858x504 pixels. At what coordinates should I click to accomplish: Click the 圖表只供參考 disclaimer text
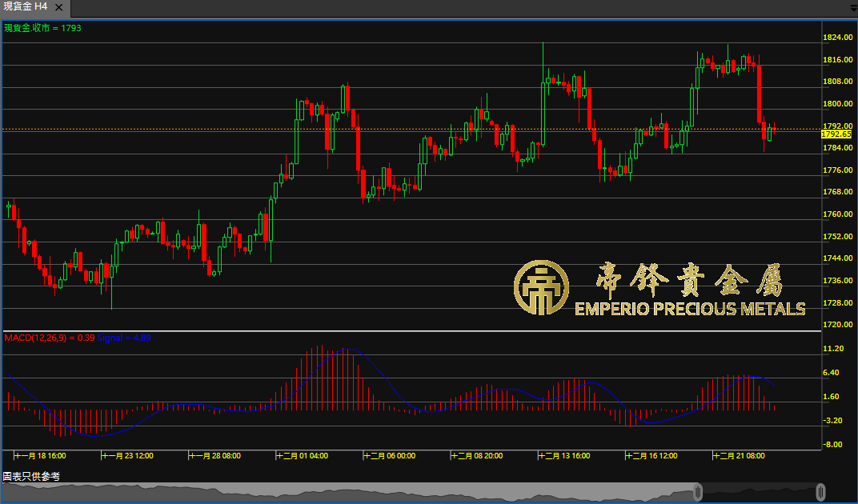32,477
